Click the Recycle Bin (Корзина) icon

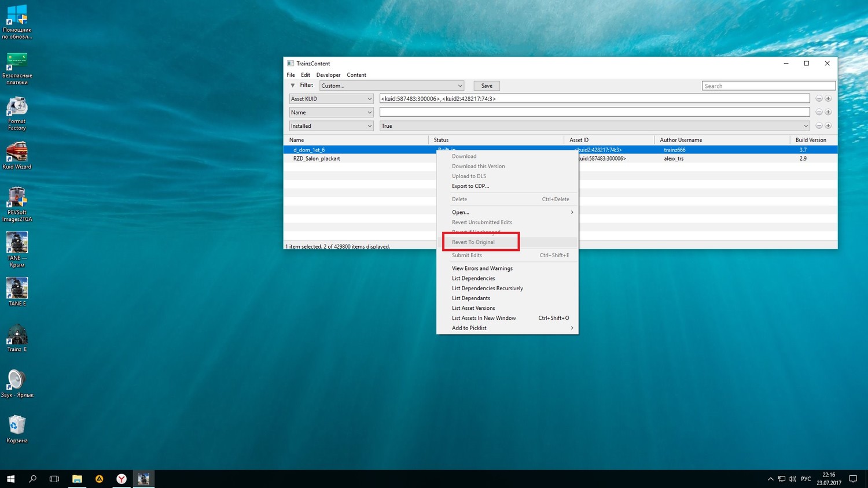[17, 427]
